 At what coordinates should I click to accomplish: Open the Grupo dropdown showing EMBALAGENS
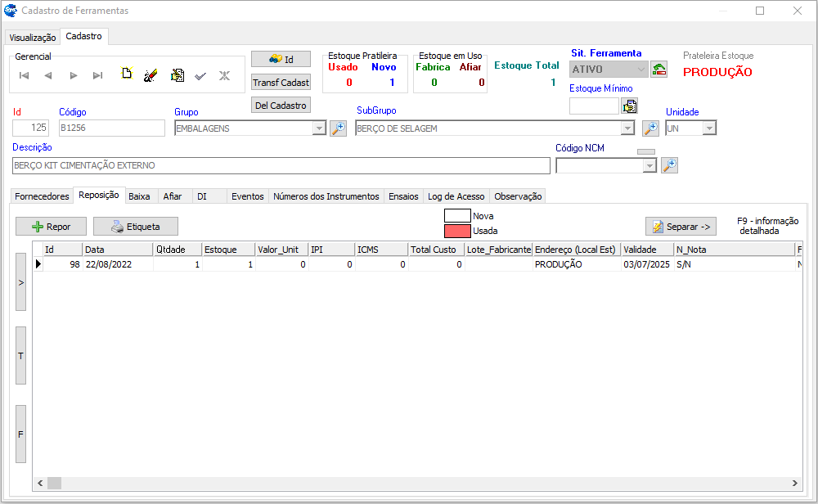click(x=319, y=128)
